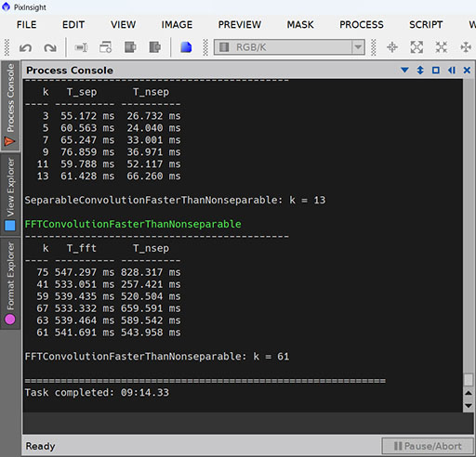
Task: Select the View Explorer side tab
Action: (x=10, y=194)
